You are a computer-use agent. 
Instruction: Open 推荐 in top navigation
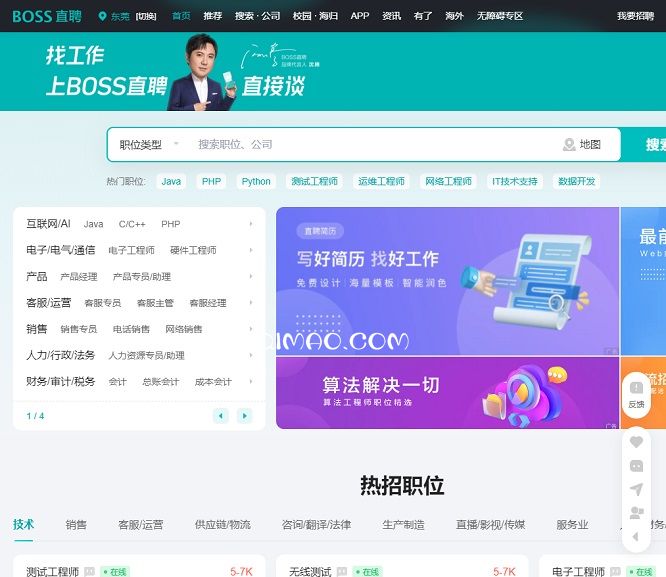(212, 16)
